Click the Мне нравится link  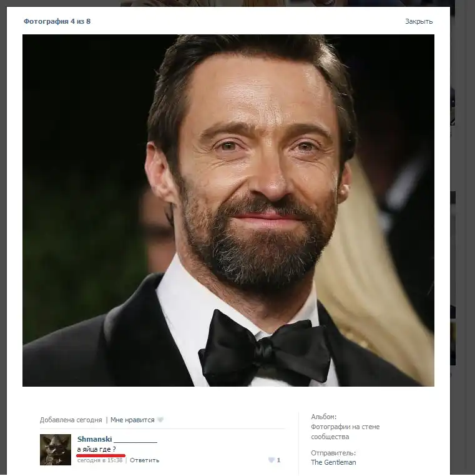point(132,420)
